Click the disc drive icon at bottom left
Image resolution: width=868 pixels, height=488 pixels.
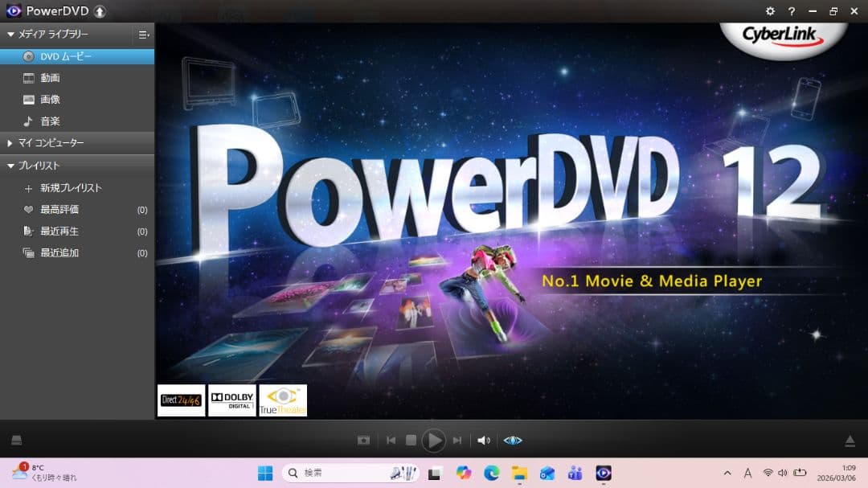coord(17,441)
